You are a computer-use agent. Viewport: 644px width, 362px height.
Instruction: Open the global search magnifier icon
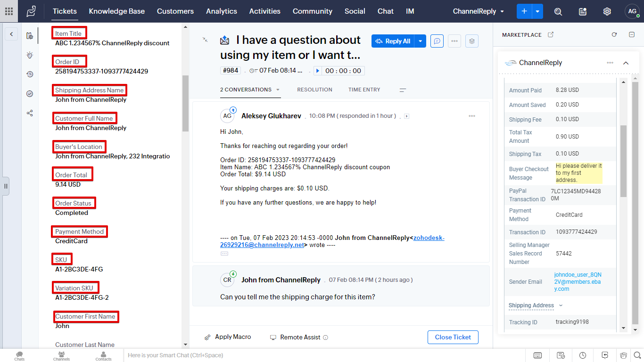558,12
